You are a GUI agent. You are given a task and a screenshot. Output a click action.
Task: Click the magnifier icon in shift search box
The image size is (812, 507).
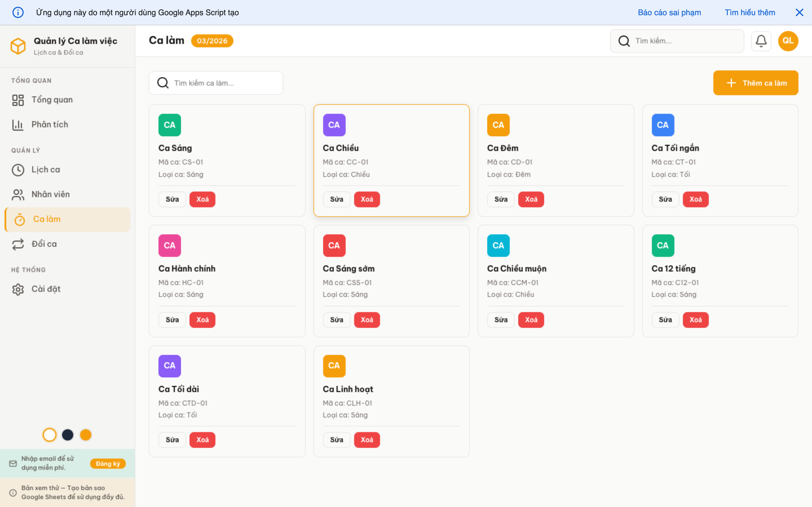pyautogui.click(x=163, y=83)
